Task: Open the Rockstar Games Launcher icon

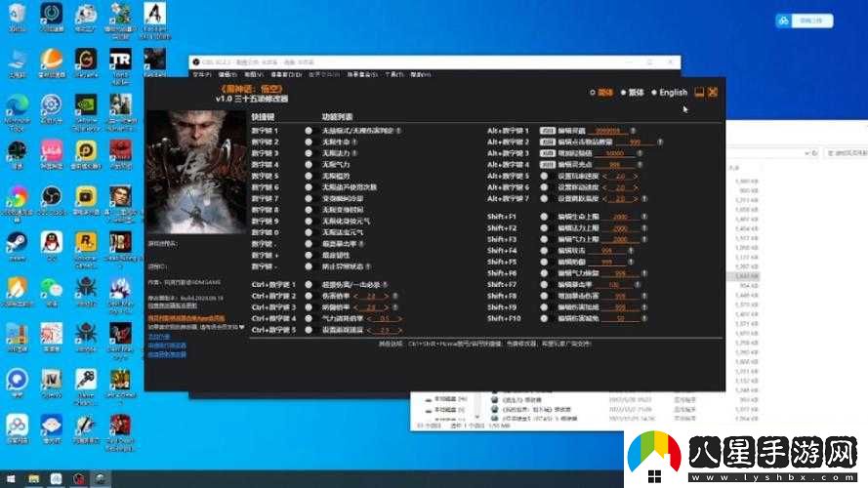Action: (85, 241)
